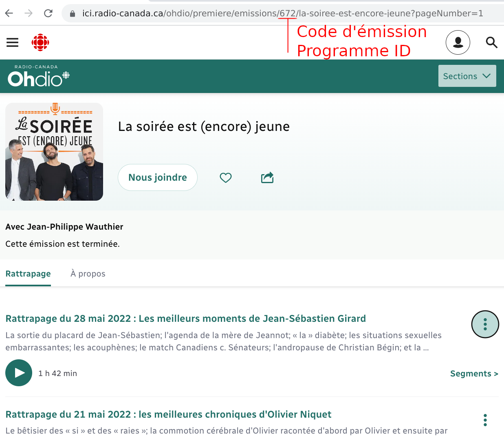Click the Radio-Canada Ohdio logo

[38, 76]
